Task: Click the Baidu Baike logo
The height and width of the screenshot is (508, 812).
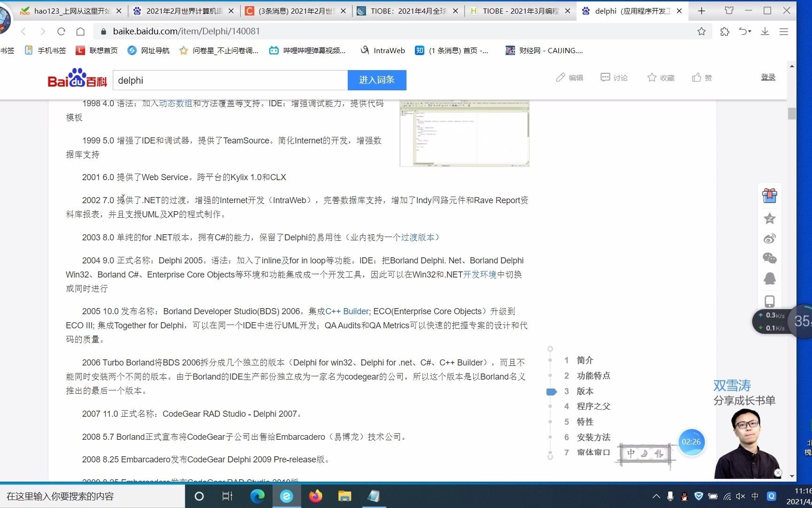Action: (78, 79)
